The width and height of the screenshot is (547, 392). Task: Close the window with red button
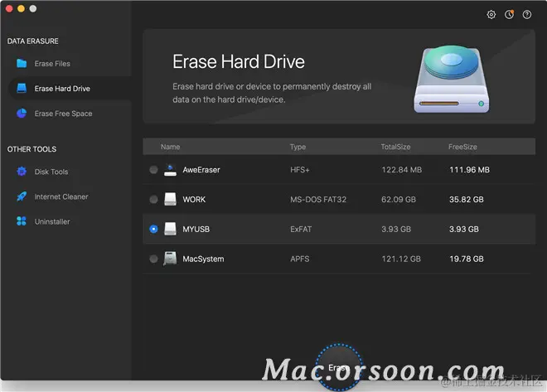pos(9,8)
